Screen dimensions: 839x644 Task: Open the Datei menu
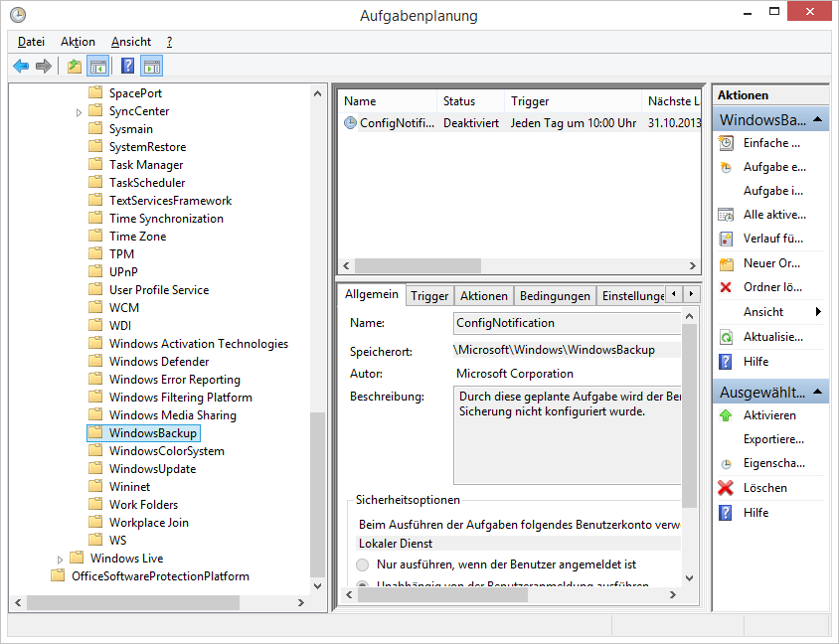click(x=31, y=42)
